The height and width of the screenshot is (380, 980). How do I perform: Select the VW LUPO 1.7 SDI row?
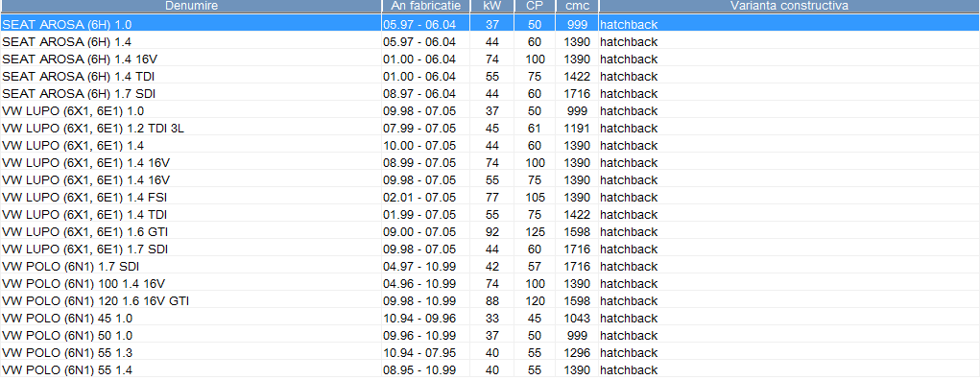(x=490, y=249)
